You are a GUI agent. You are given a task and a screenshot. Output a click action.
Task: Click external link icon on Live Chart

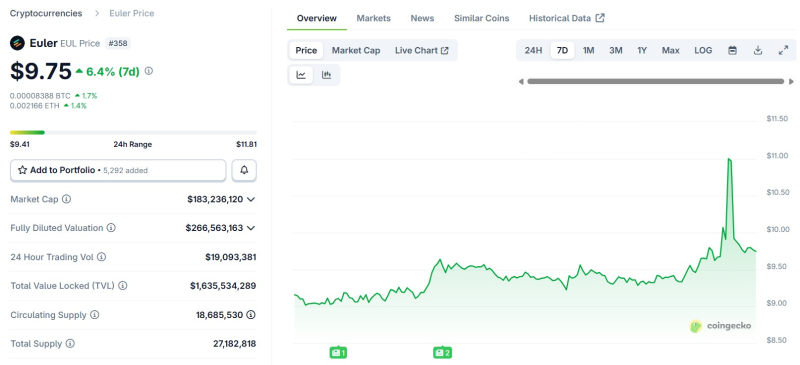[x=445, y=51]
